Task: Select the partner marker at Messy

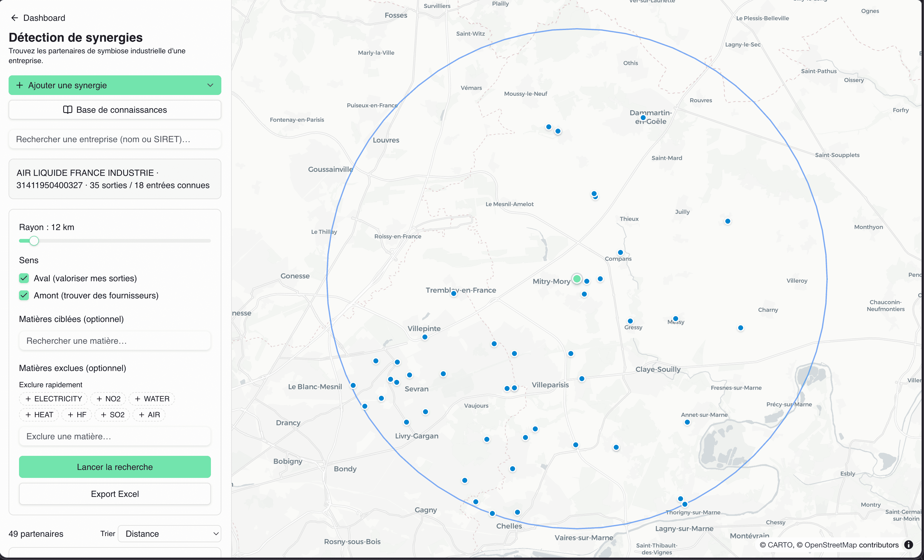Action: (x=676, y=319)
